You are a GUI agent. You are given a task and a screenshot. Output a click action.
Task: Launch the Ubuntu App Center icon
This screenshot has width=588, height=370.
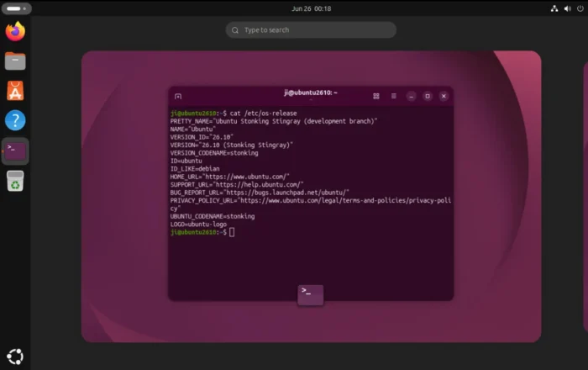(x=15, y=91)
